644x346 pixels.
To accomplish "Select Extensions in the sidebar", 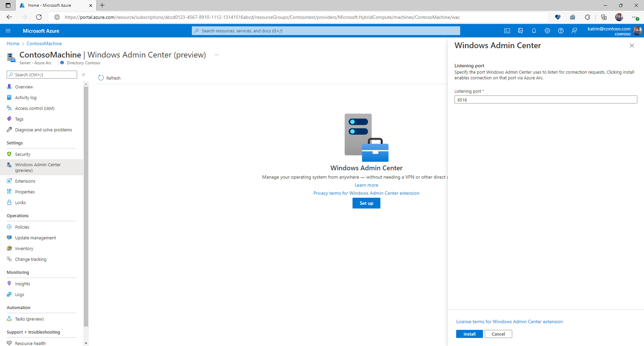I will click(x=25, y=181).
